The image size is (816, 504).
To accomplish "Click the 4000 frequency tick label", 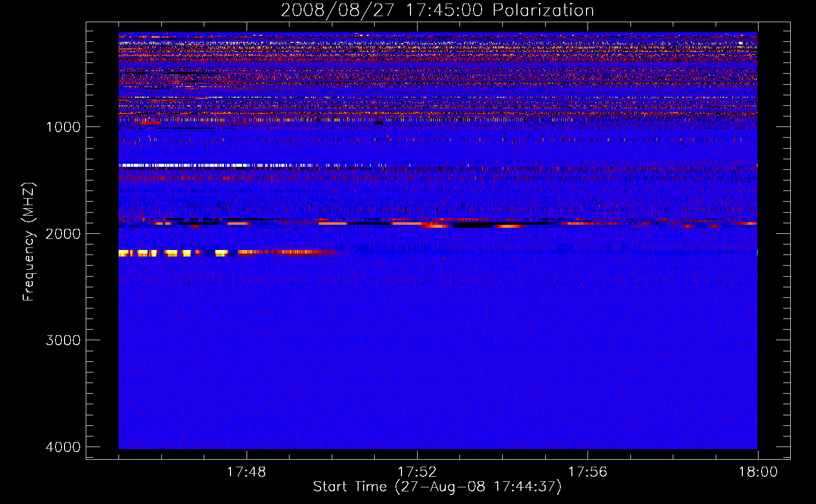I will (x=63, y=447).
